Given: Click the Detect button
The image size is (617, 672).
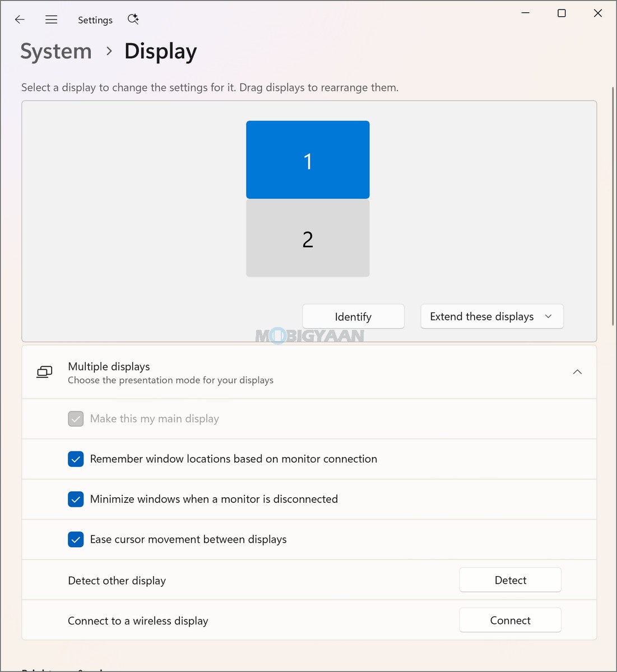Looking at the screenshot, I should [x=510, y=580].
